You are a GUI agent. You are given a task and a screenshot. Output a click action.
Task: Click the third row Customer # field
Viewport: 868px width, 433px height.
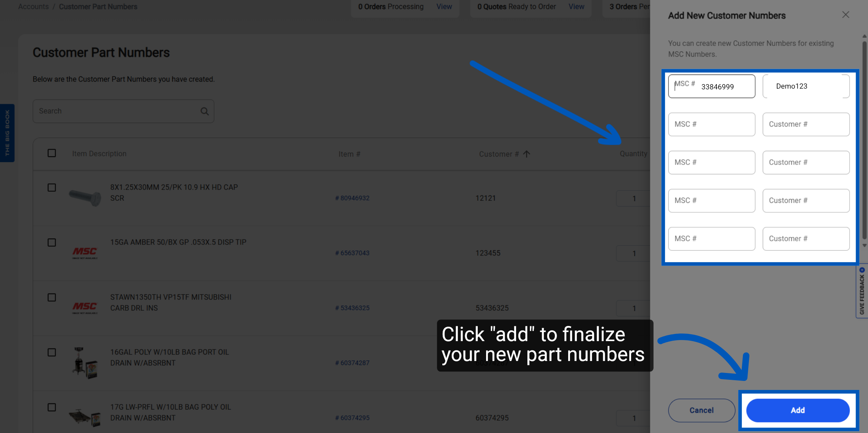click(806, 162)
